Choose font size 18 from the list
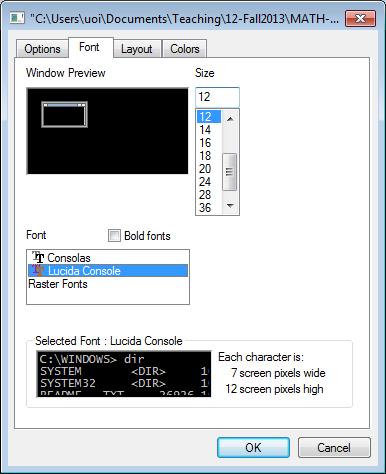 coord(209,156)
